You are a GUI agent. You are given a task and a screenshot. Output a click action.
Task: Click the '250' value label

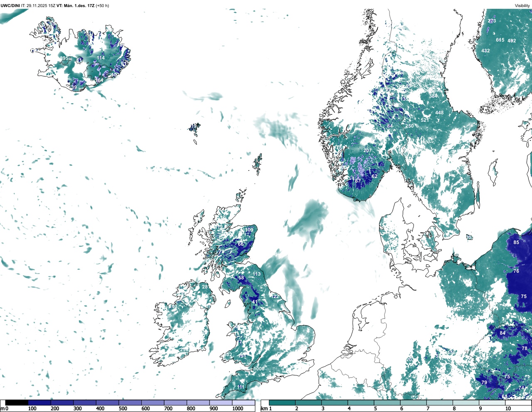(409, 126)
